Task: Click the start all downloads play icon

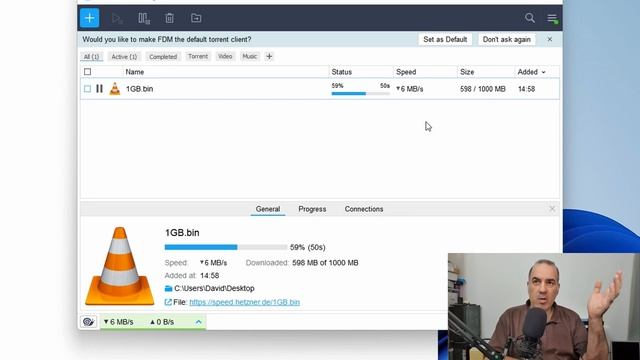Action: point(117,18)
